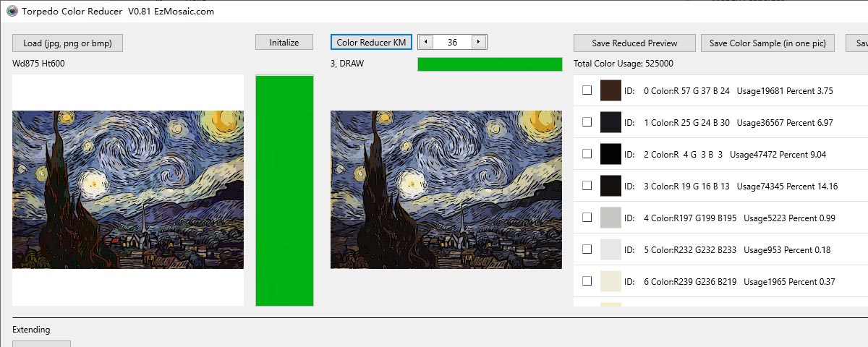Click the light swatch R232 G232 B233
868x347 pixels.
pyautogui.click(x=610, y=249)
